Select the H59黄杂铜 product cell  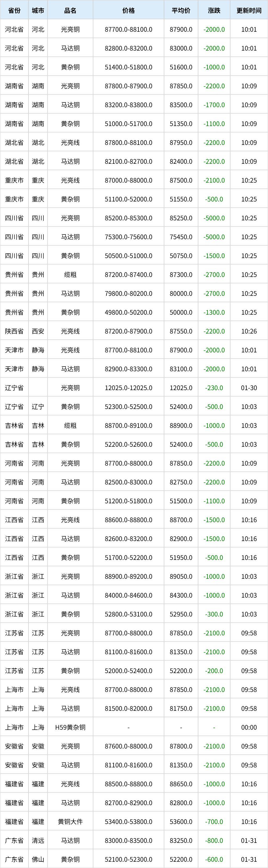click(x=70, y=728)
